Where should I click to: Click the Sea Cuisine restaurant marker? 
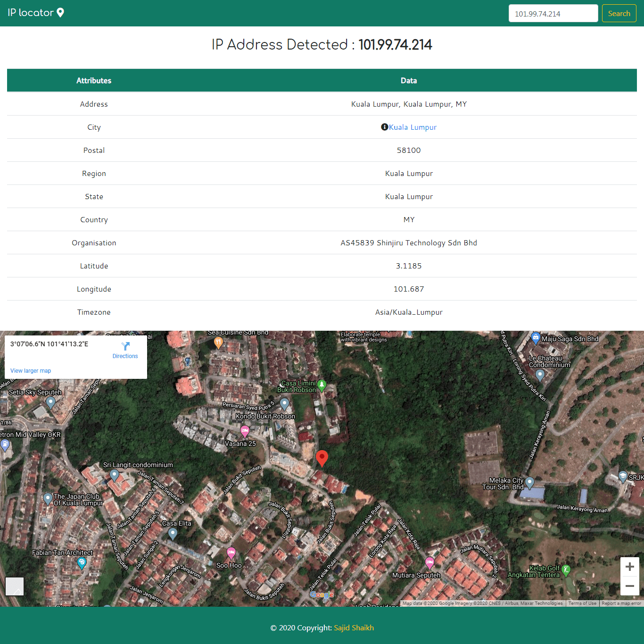pyautogui.click(x=218, y=342)
